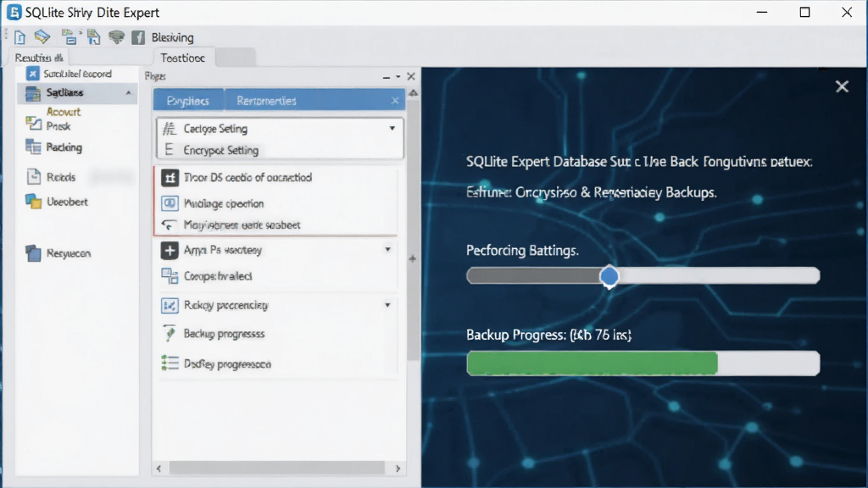The height and width of the screenshot is (488, 868).
Task: Click the Satliaas database icon
Action: [33, 93]
